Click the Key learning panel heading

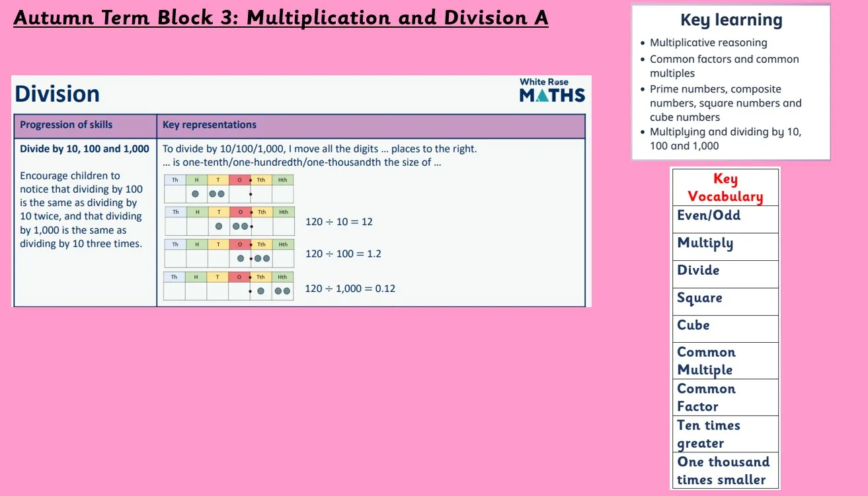click(x=731, y=20)
